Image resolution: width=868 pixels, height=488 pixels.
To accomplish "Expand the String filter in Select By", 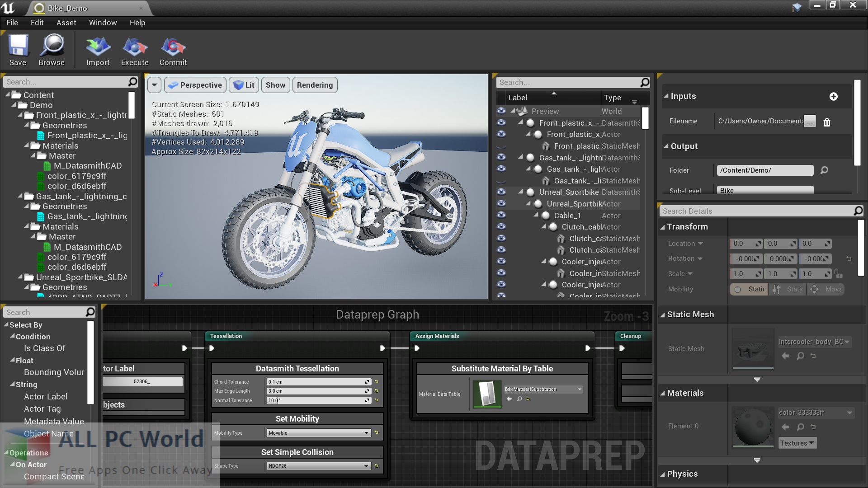I will (13, 384).
